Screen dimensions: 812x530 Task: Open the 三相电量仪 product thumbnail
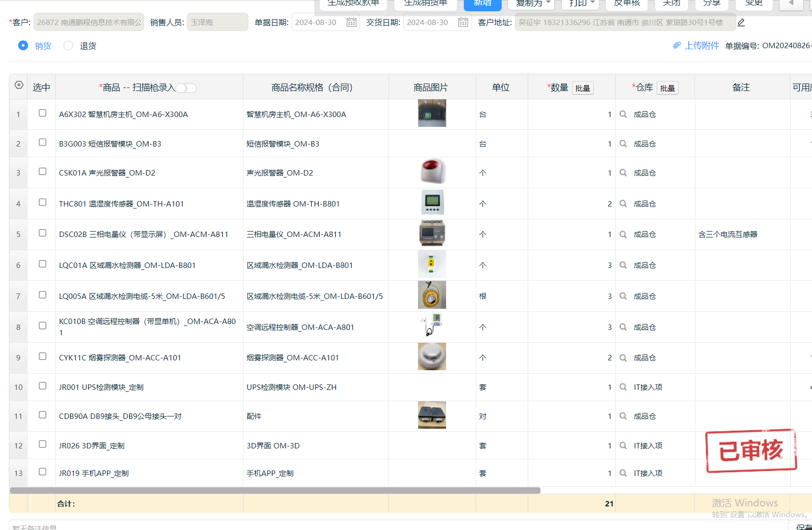pos(432,233)
